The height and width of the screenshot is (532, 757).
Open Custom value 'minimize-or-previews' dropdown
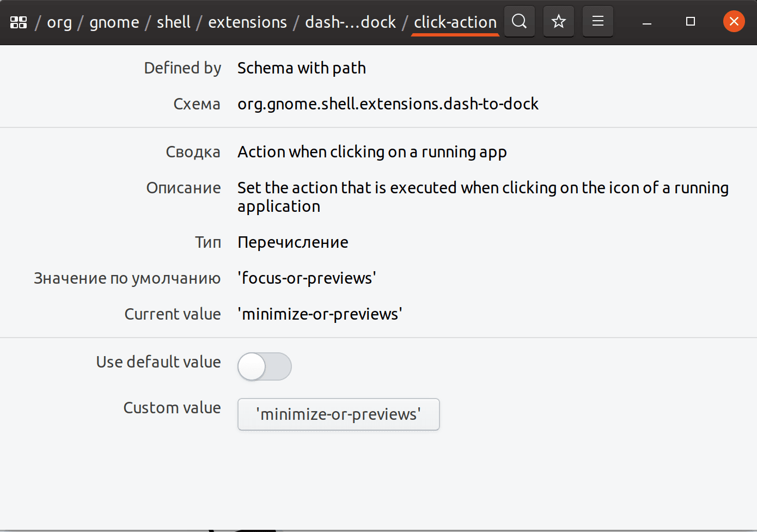(339, 414)
